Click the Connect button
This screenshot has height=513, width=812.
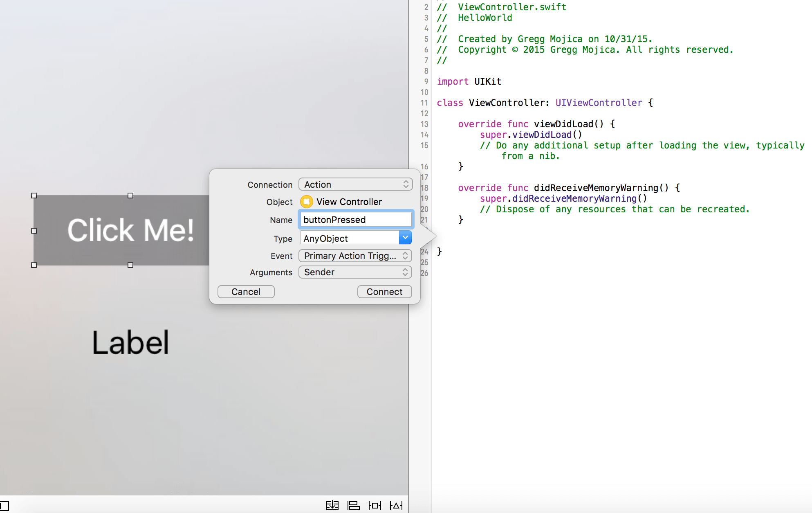[384, 291]
